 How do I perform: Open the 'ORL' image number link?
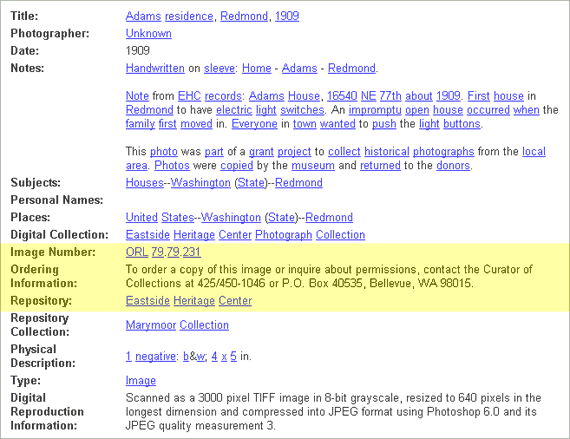point(137,252)
